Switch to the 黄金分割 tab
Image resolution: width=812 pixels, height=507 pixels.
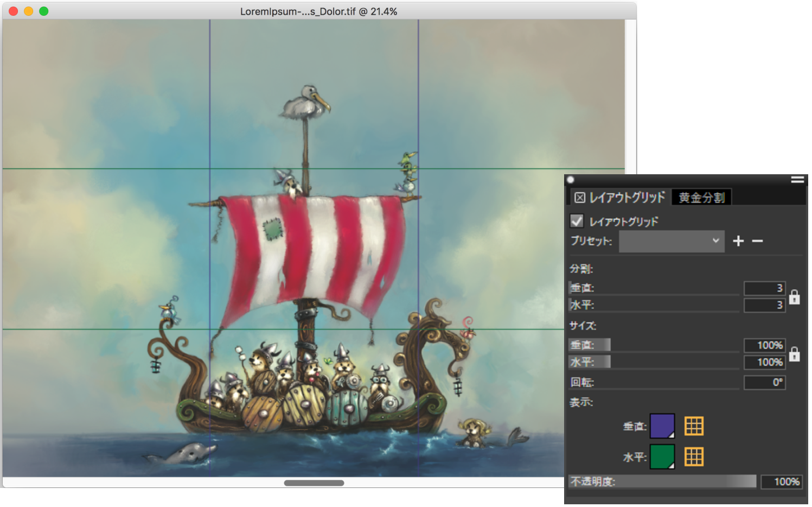point(701,198)
